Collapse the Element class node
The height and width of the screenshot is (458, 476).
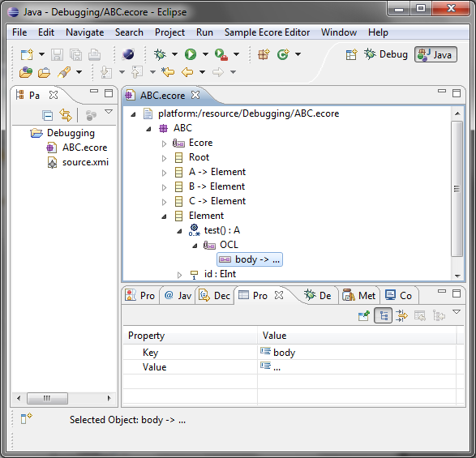(164, 216)
